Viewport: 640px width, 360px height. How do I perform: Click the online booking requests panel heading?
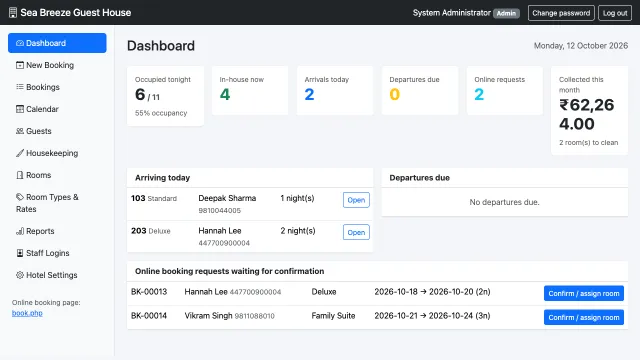[229, 271]
